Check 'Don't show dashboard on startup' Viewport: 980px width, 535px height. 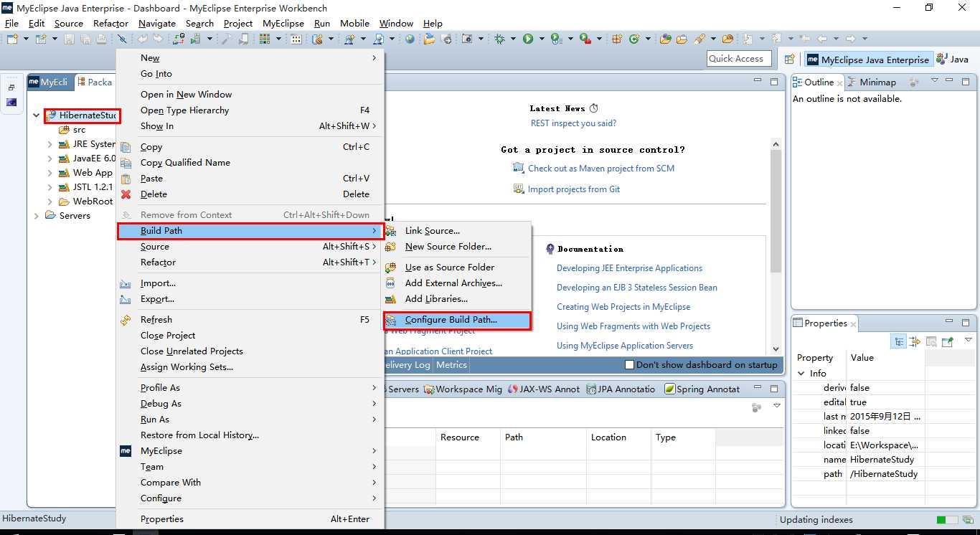[629, 365]
